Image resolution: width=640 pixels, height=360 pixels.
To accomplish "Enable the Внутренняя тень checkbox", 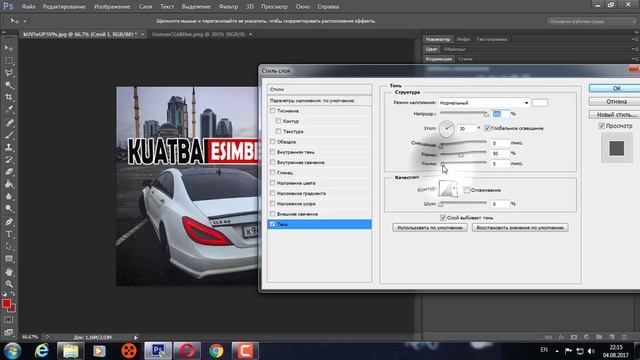I will point(272,152).
